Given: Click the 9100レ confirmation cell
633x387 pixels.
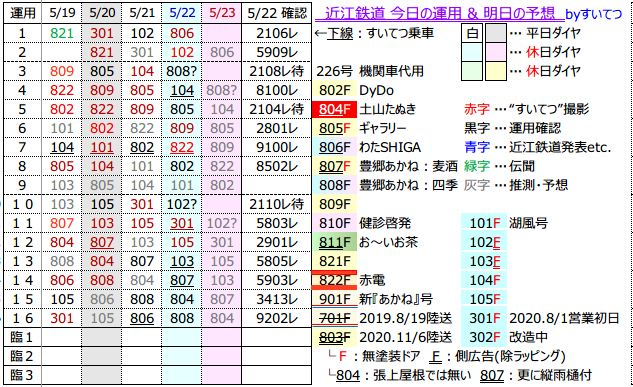Looking at the screenshot, I should point(277,147).
